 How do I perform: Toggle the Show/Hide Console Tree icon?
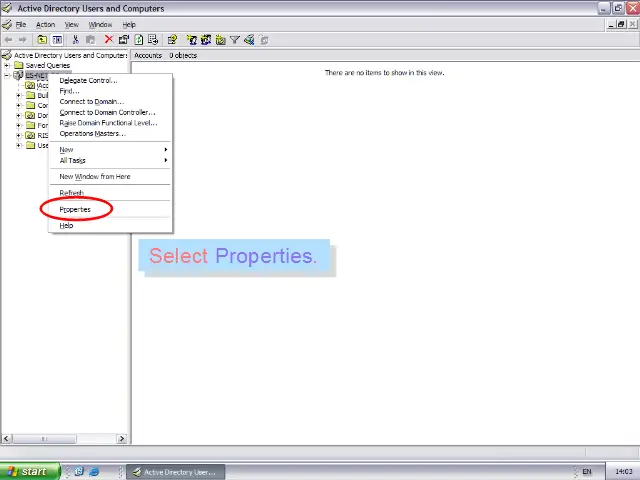coord(57,40)
